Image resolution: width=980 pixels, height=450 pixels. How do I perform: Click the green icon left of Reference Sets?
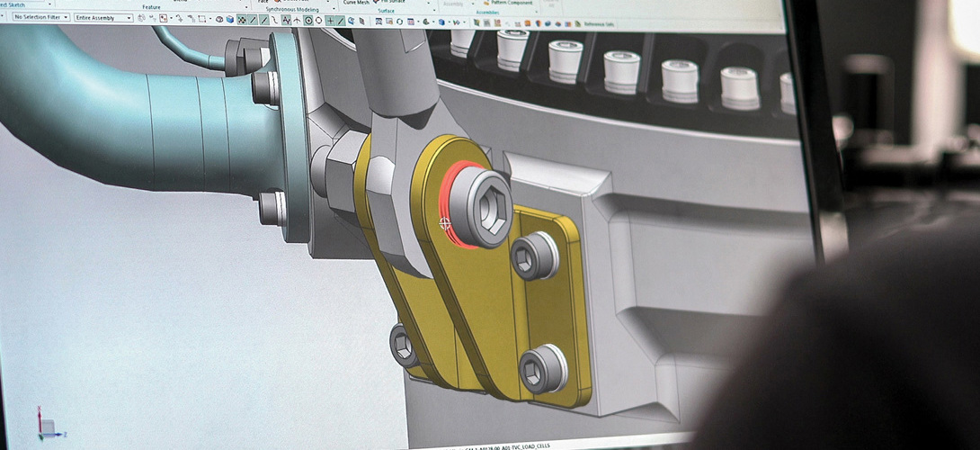577,23
